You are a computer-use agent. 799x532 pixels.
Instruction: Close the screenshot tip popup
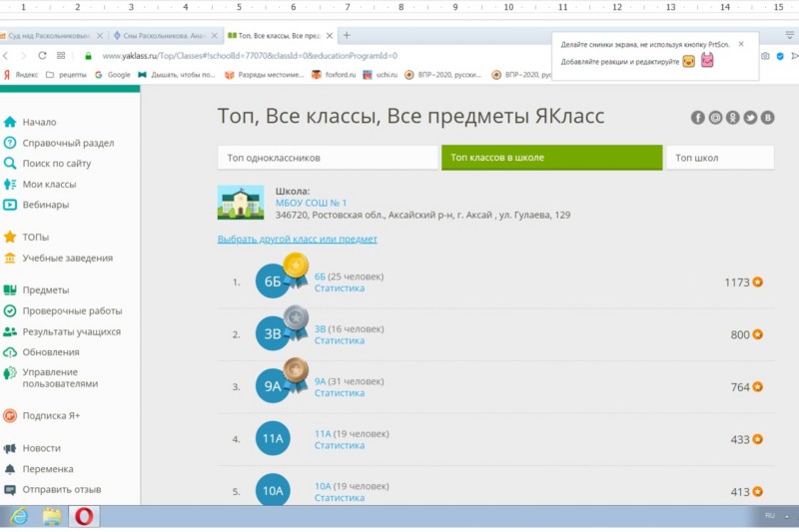point(741,44)
